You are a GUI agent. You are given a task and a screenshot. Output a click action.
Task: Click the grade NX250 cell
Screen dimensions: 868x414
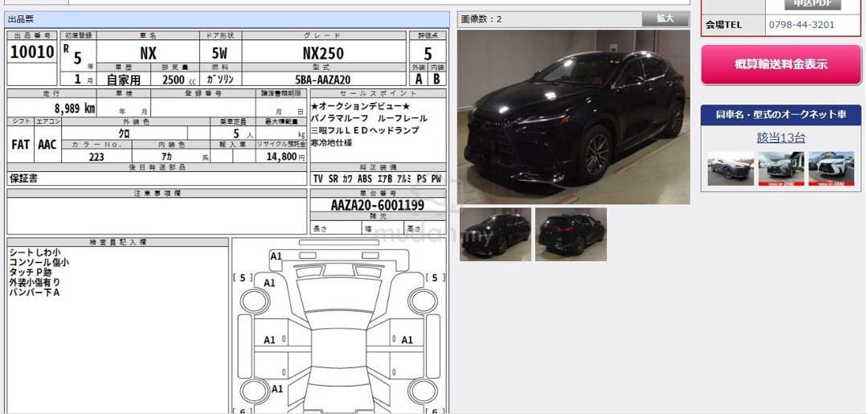(x=323, y=53)
